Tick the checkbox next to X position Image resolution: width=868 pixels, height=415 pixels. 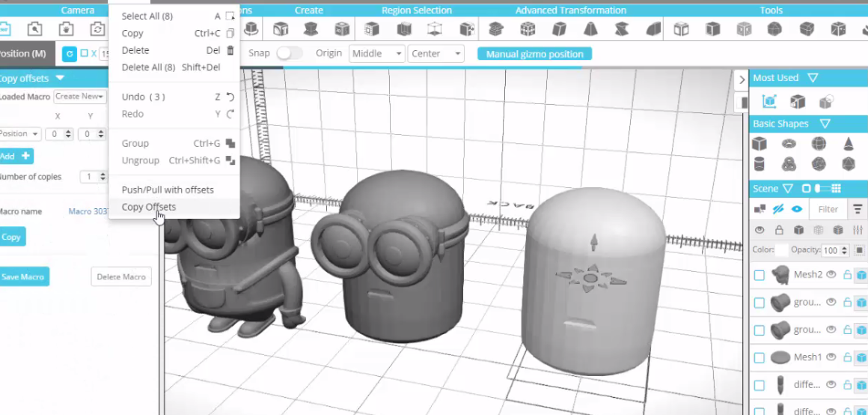(x=84, y=53)
